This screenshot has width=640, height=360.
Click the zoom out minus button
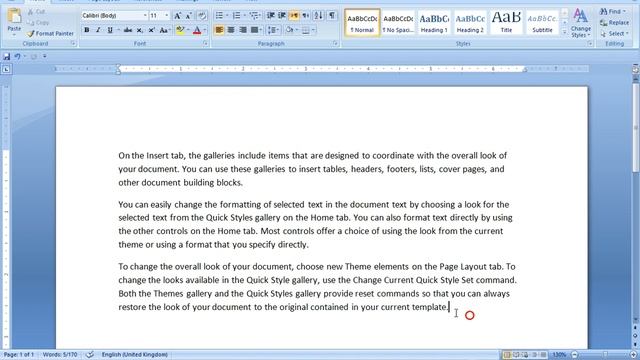click(575, 355)
